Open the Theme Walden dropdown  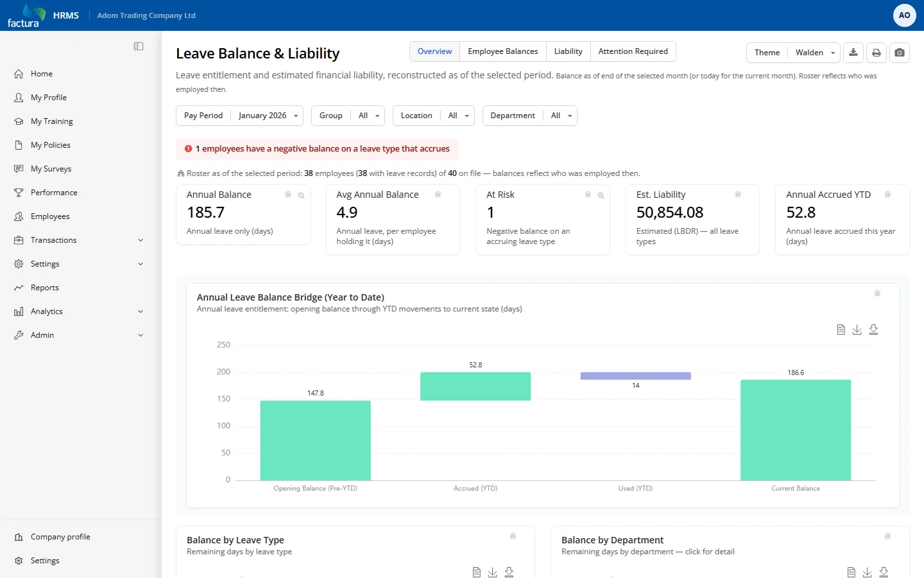pos(793,53)
